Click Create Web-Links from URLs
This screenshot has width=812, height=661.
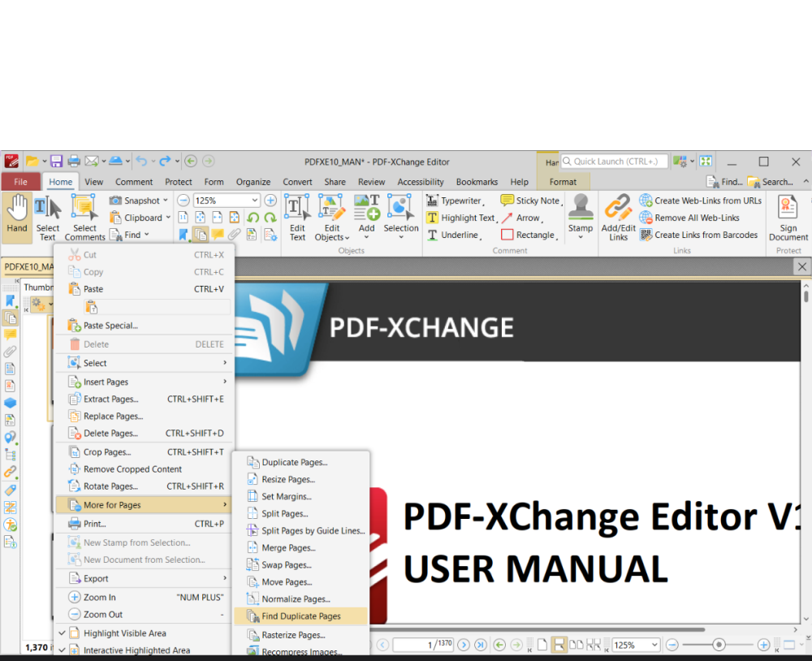click(700, 201)
